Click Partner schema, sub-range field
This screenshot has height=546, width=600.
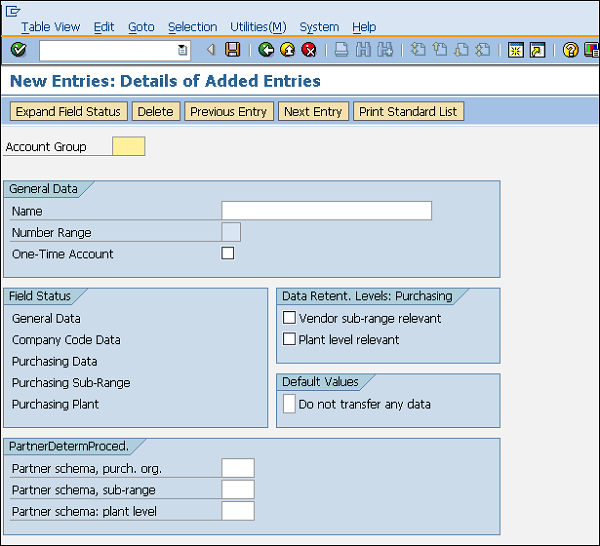tap(238, 489)
